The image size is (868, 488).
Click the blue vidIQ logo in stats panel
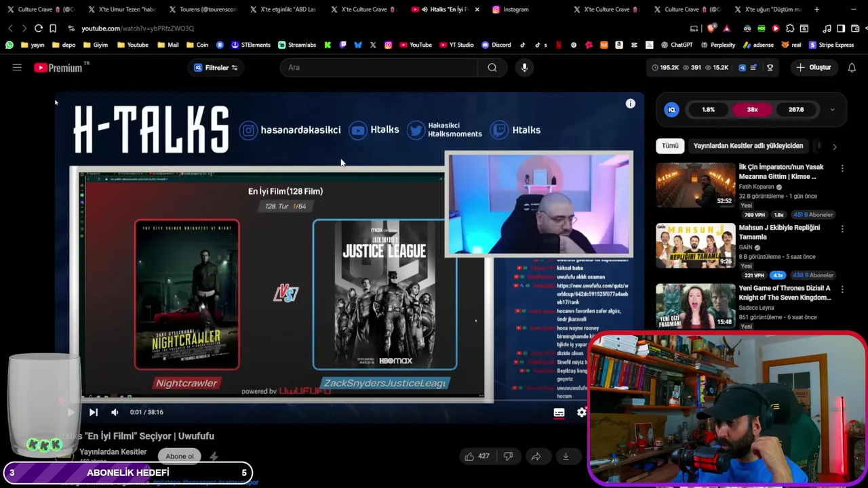coord(671,109)
